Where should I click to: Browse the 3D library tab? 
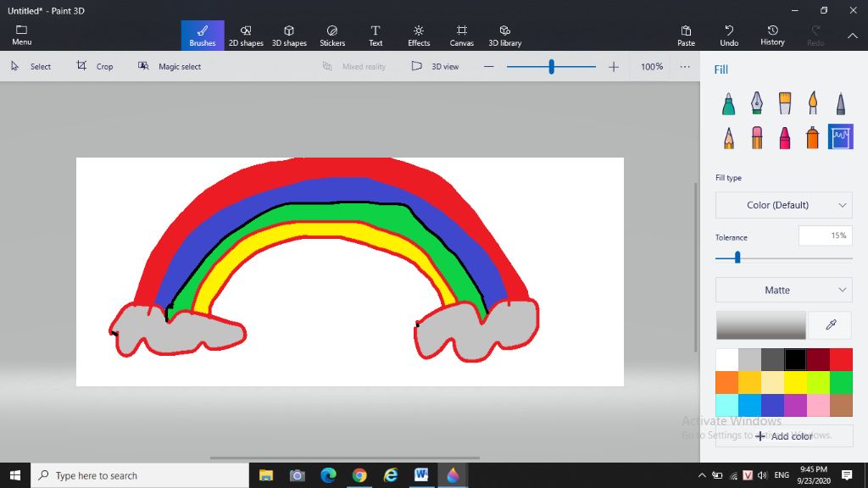[505, 36]
